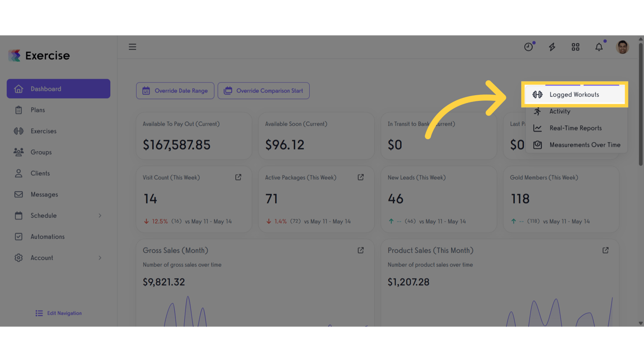Expand the Schedule sidebar chevron
This screenshot has width=644, height=362.
click(x=100, y=215)
